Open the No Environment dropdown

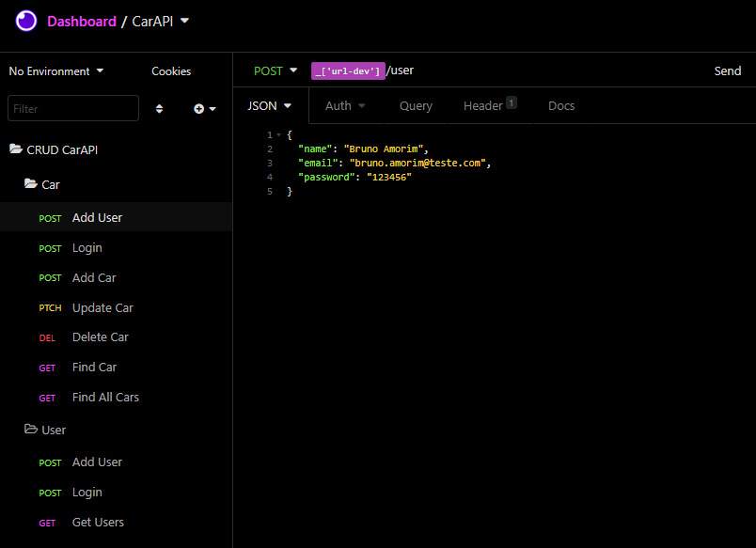(x=55, y=71)
